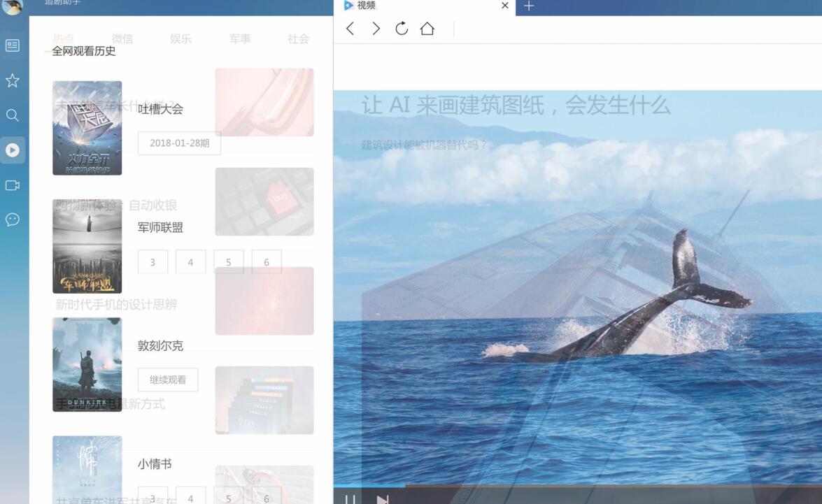Open favorites star in sidebar

point(13,80)
